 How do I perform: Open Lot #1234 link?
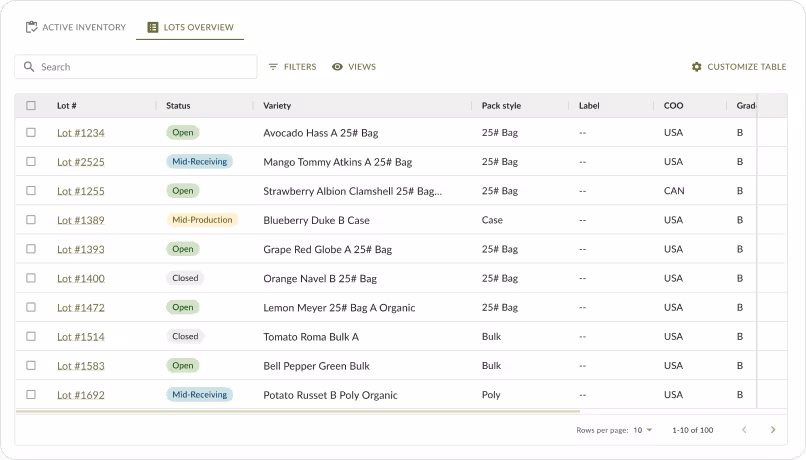[x=81, y=133]
